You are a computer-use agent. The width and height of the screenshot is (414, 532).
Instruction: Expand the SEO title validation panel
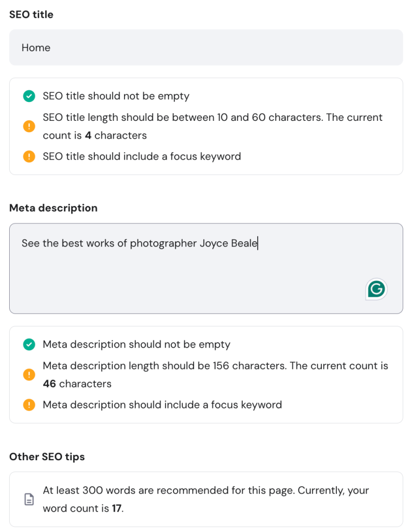click(x=206, y=126)
